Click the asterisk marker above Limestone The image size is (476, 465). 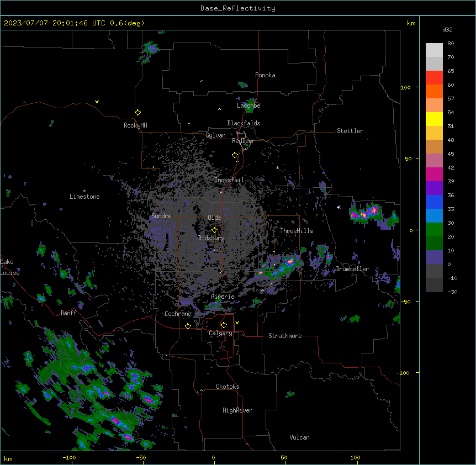click(x=84, y=191)
